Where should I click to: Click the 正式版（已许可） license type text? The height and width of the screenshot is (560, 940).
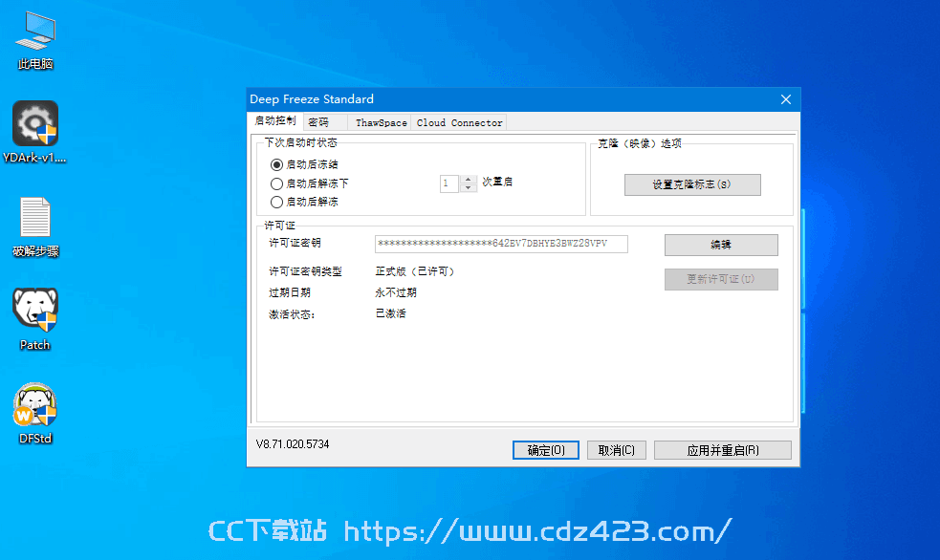coord(415,271)
